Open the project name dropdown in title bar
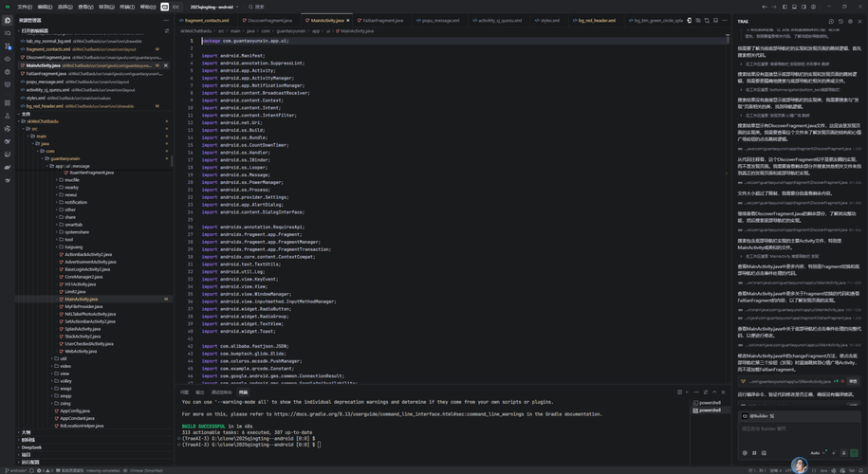This screenshot has height=474, width=868. point(214,7)
